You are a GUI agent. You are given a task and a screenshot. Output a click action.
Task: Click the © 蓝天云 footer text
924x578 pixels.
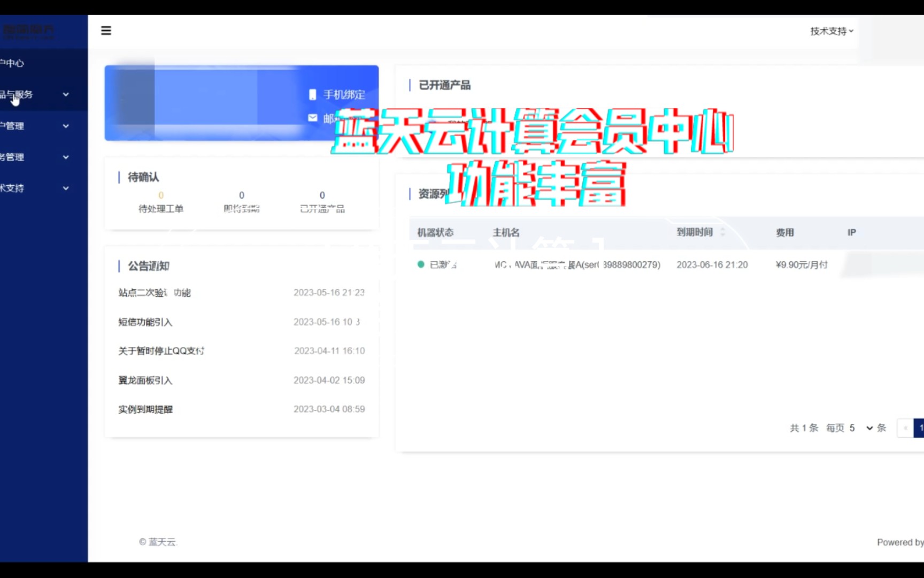pyautogui.click(x=158, y=542)
